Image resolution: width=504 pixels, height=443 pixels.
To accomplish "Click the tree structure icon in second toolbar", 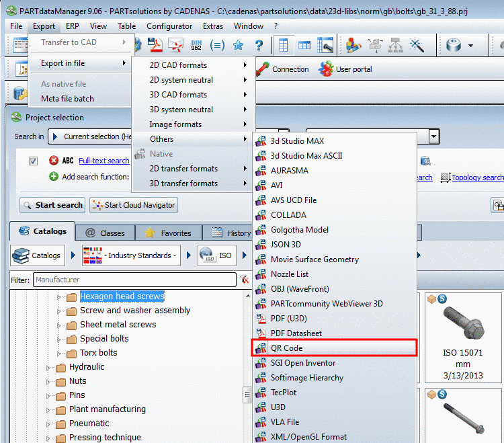I will click(x=22, y=69).
